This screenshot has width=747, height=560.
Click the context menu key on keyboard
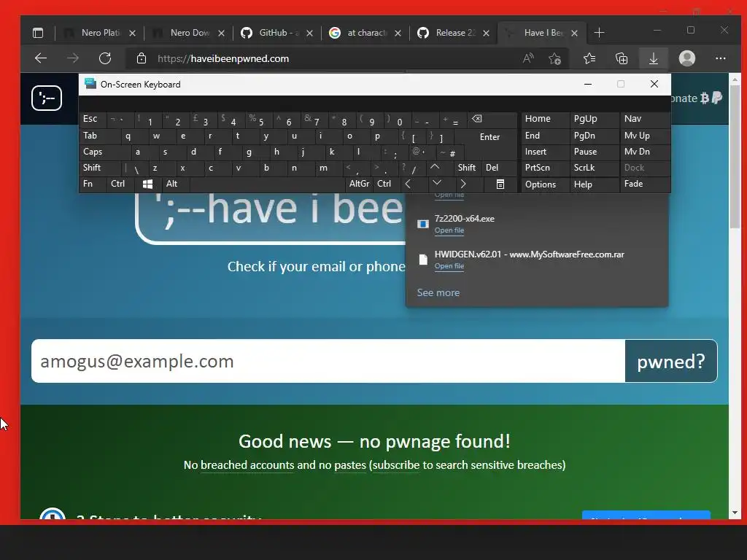pyautogui.click(x=500, y=184)
